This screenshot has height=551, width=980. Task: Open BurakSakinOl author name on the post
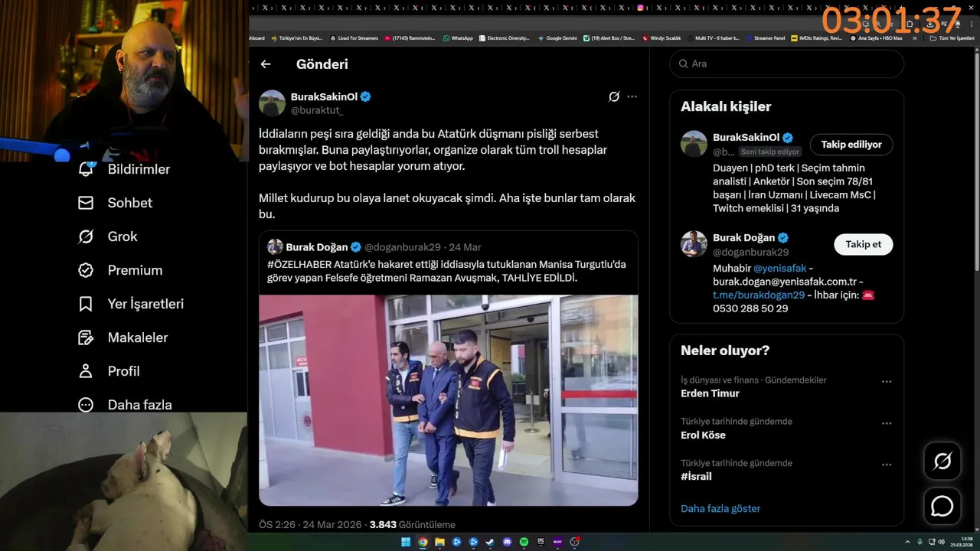click(324, 96)
